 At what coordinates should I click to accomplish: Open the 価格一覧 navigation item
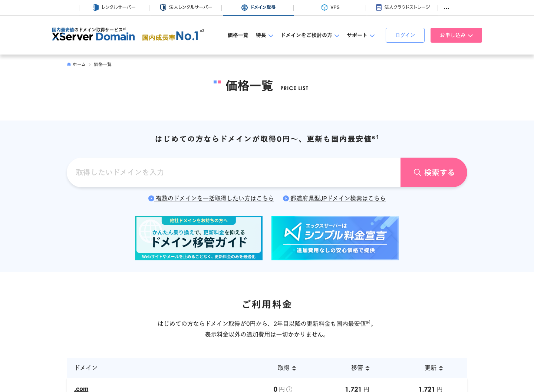pos(238,35)
